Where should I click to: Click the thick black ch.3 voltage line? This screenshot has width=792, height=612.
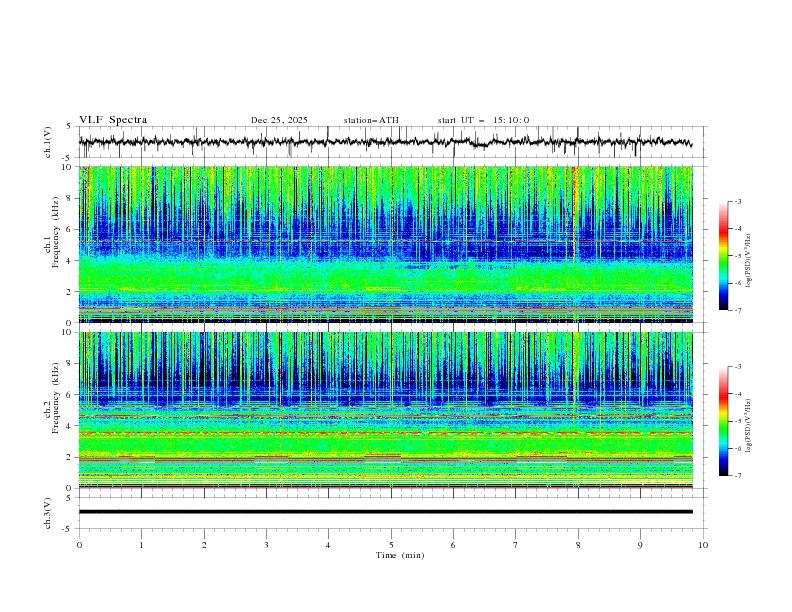(x=386, y=512)
